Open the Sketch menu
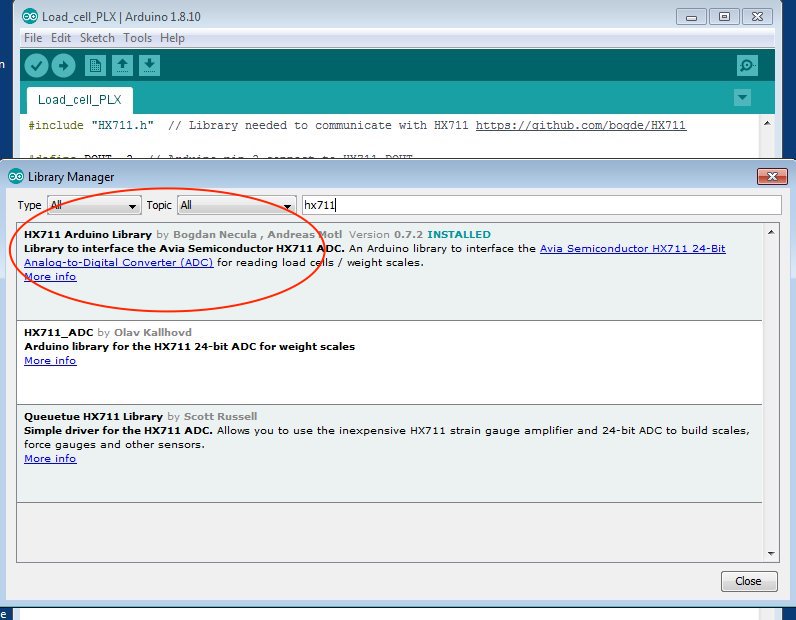Image resolution: width=796 pixels, height=620 pixels. click(97, 38)
